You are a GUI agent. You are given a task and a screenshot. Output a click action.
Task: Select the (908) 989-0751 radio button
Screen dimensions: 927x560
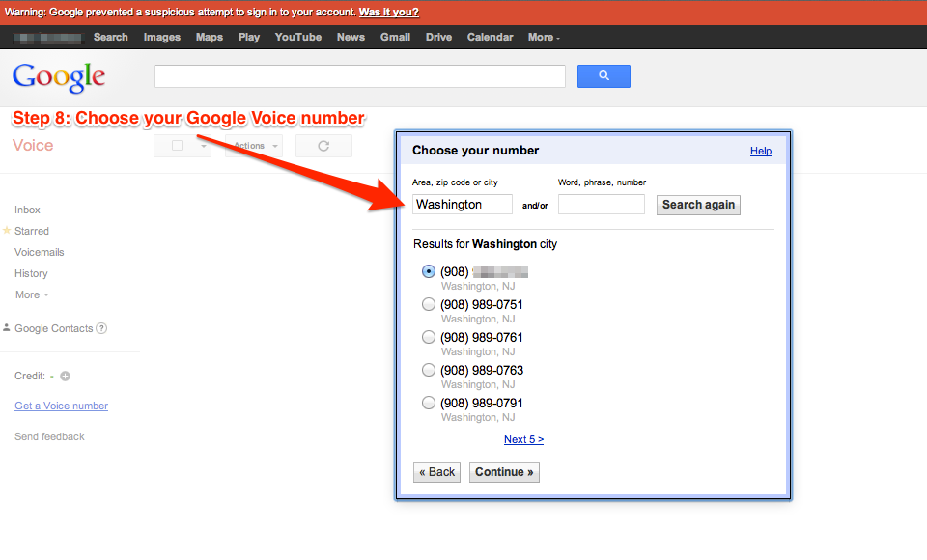pyautogui.click(x=429, y=305)
